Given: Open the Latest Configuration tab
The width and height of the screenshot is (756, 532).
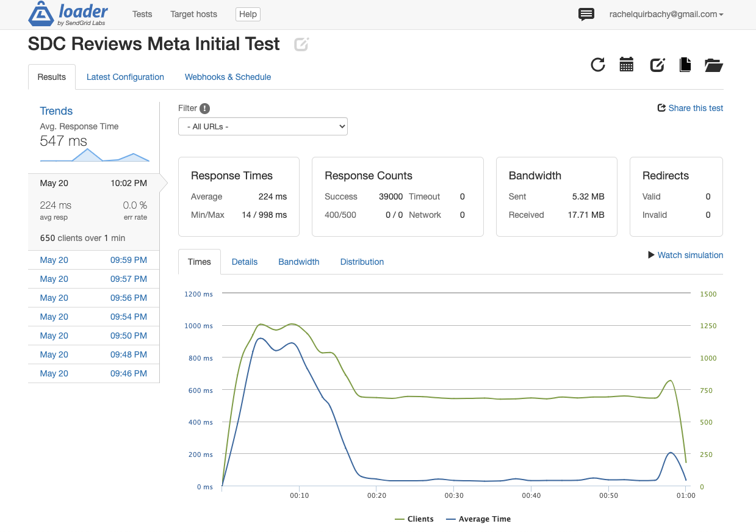Looking at the screenshot, I should [x=125, y=77].
